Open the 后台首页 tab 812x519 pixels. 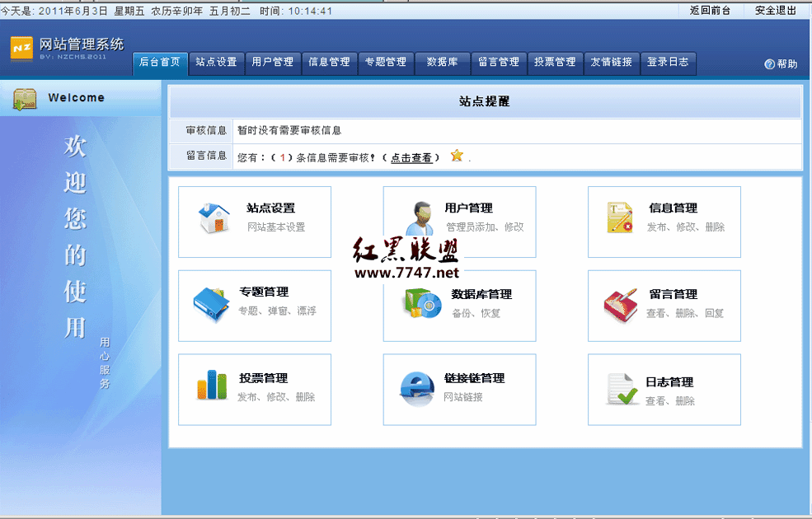tap(159, 63)
